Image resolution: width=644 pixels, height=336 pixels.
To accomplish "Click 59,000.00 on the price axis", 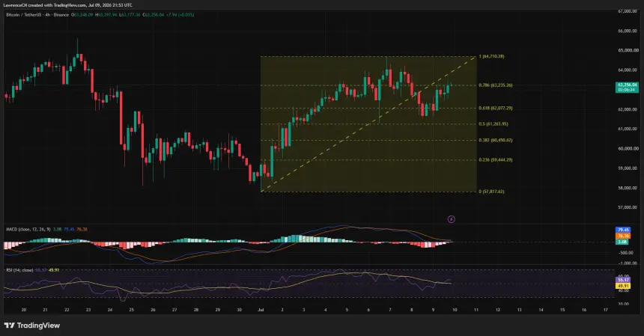I will pyautogui.click(x=628, y=168).
